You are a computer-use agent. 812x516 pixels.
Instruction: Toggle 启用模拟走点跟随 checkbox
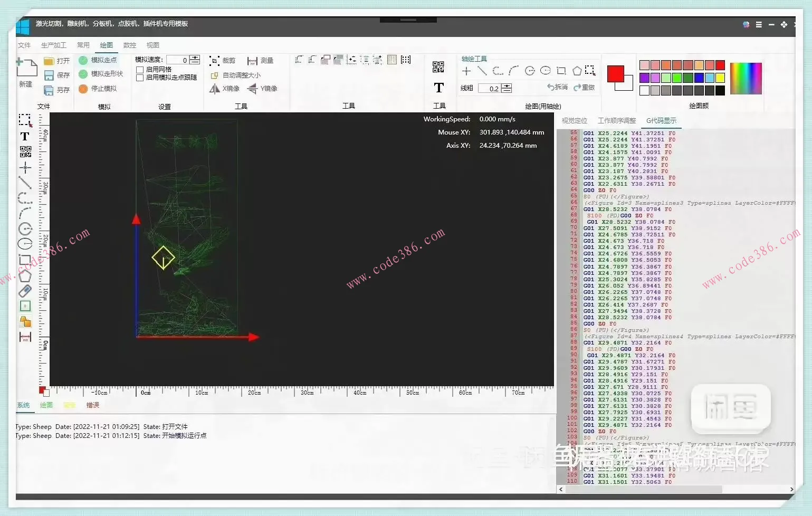[140, 78]
